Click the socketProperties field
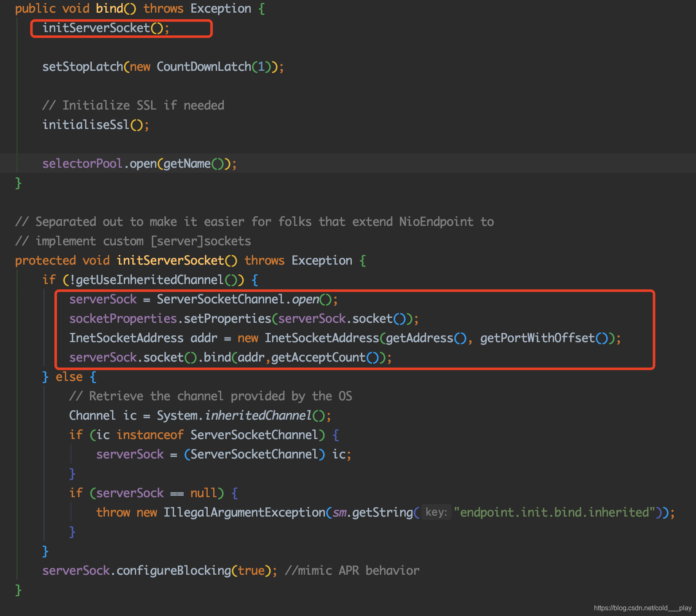The image size is (696, 616). click(123, 319)
